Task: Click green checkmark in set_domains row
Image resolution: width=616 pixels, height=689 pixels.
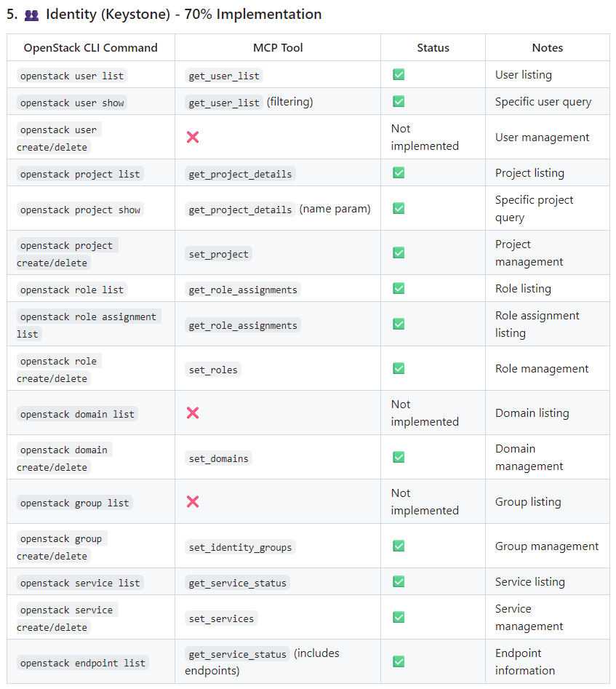Action: click(399, 457)
